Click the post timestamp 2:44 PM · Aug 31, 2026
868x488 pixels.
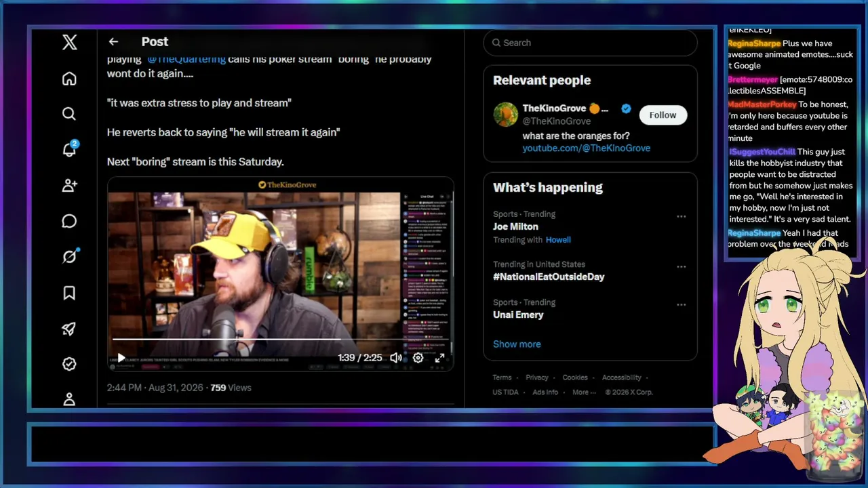tap(155, 388)
